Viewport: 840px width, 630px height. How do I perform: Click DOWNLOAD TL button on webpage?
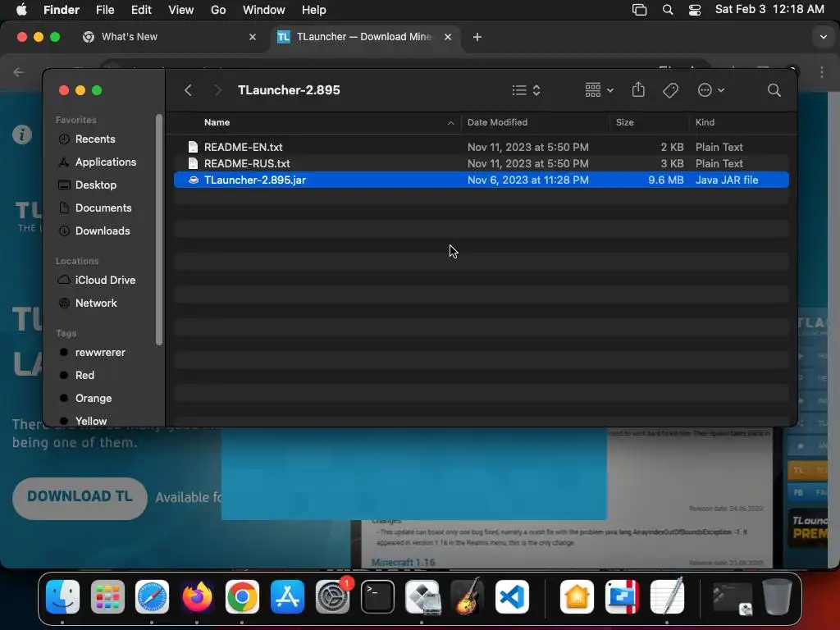tap(80, 497)
